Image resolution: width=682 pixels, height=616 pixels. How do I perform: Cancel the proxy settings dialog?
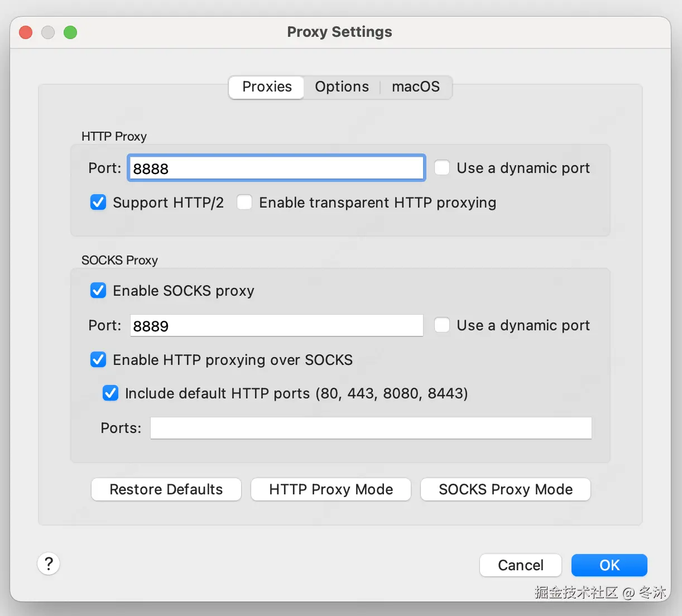pyautogui.click(x=520, y=565)
